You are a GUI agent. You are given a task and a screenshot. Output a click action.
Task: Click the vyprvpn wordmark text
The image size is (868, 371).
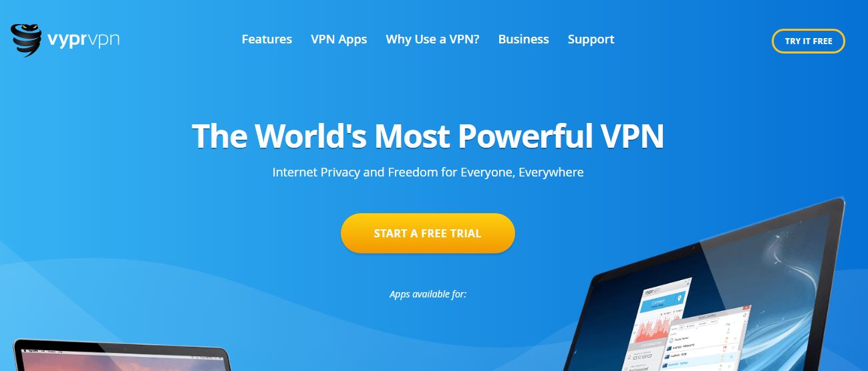click(x=83, y=39)
